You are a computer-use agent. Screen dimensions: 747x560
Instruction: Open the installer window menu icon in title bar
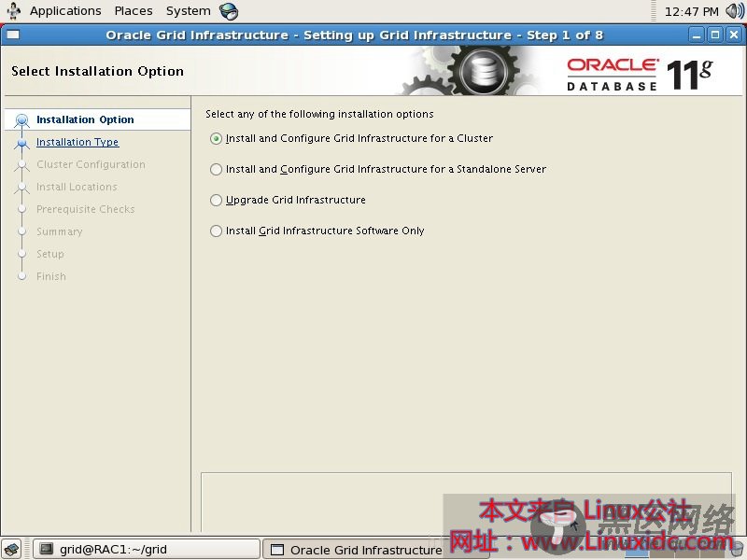[x=13, y=35]
